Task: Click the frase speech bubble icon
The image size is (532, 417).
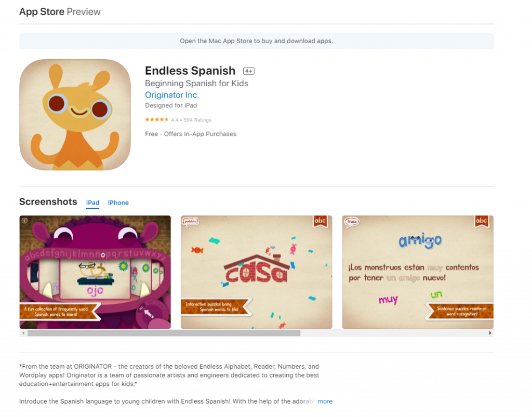Action: (352, 222)
